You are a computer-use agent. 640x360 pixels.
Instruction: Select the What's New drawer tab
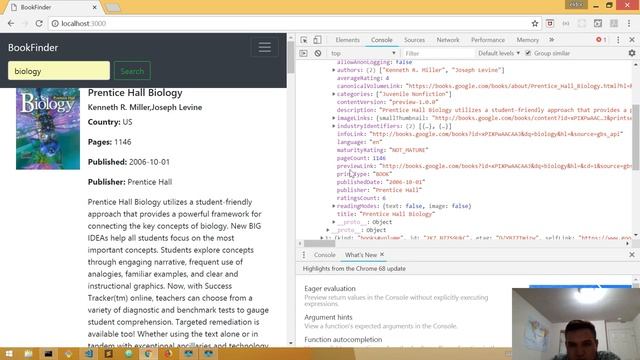361,255
